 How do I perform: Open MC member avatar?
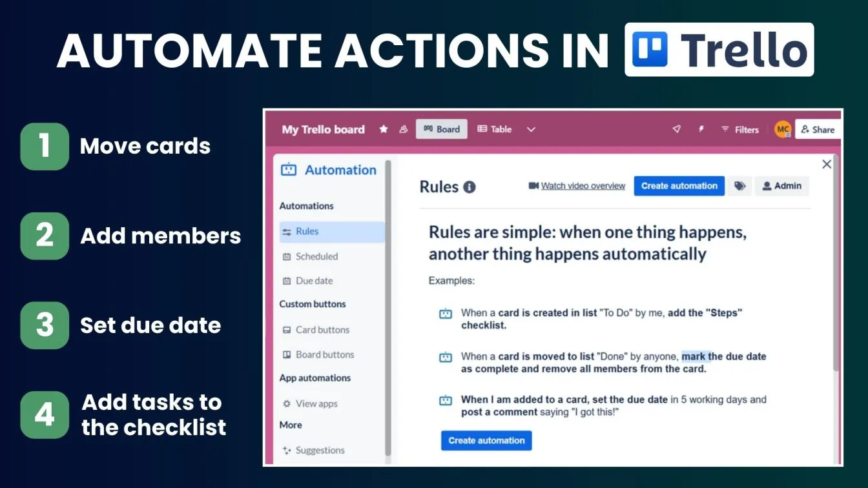click(x=783, y=129)
